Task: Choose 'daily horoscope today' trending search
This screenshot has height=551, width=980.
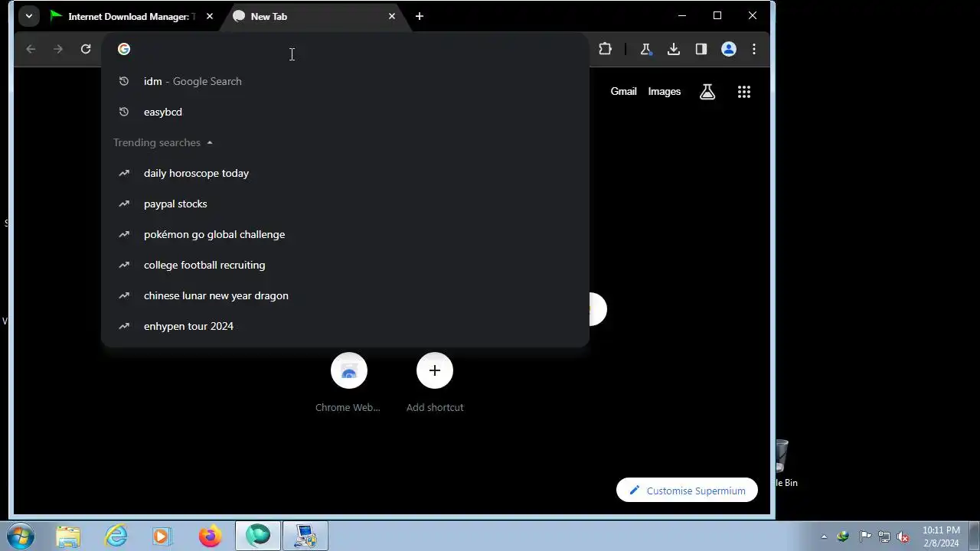Action: point(345,173)
